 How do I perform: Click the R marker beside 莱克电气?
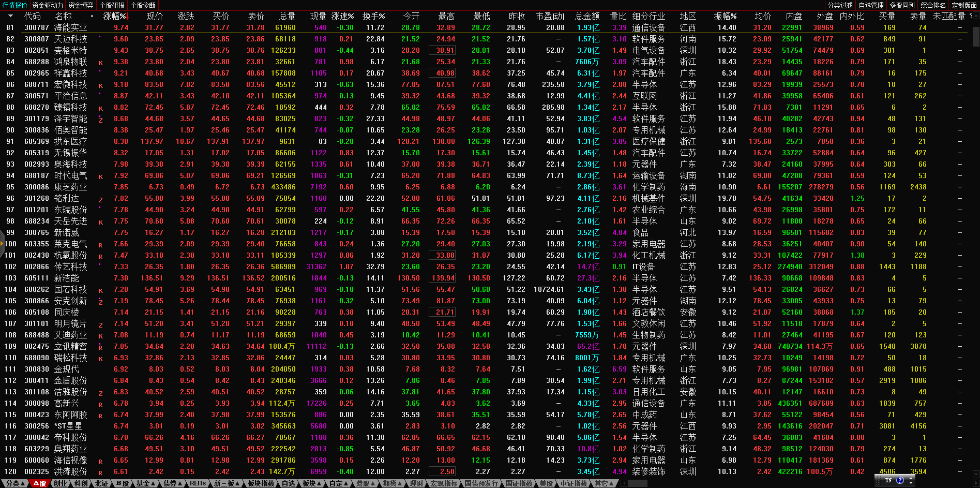[101, 245]
